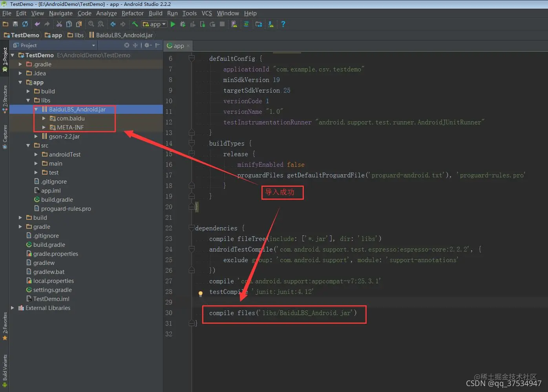
Task: Click libs in the navigation breadcrumb
Action: tap(76, 35)
